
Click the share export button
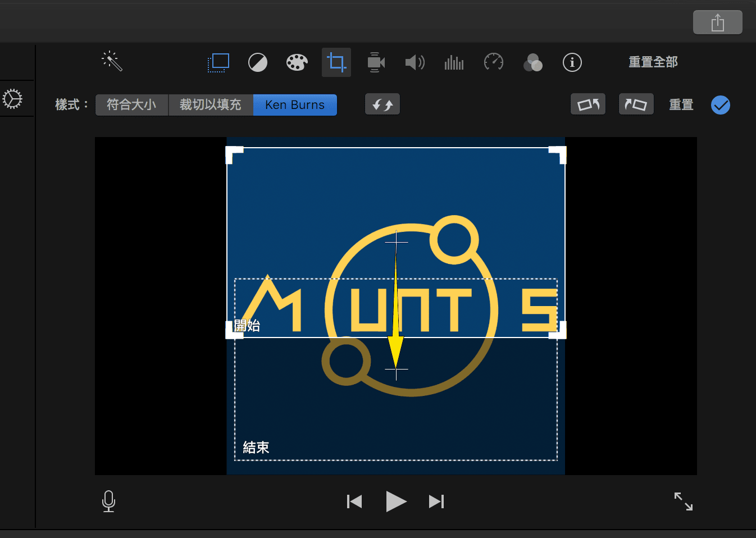tap(718, 22)
